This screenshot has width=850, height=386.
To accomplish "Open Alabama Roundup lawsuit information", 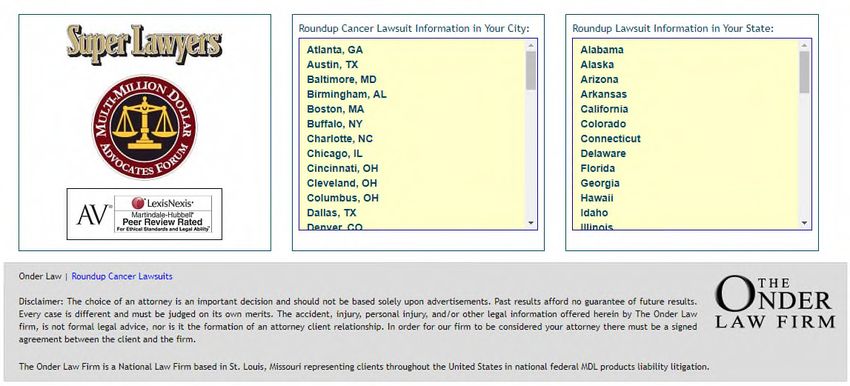I will [x=602, y=50].
